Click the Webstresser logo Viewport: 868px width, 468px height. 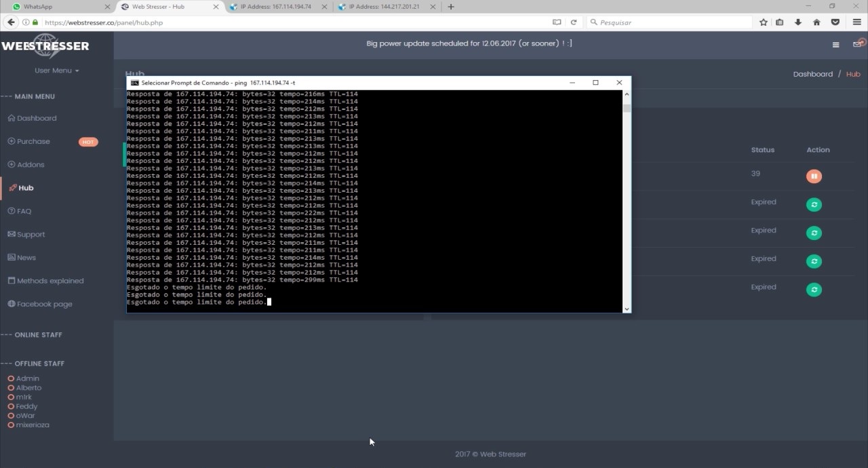pyautogui.click(x=45, y=46)
